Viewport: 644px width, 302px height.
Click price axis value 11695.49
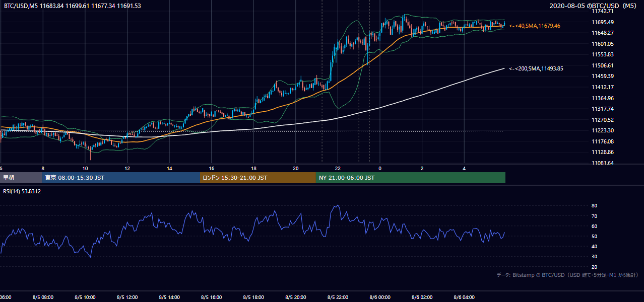603,22
